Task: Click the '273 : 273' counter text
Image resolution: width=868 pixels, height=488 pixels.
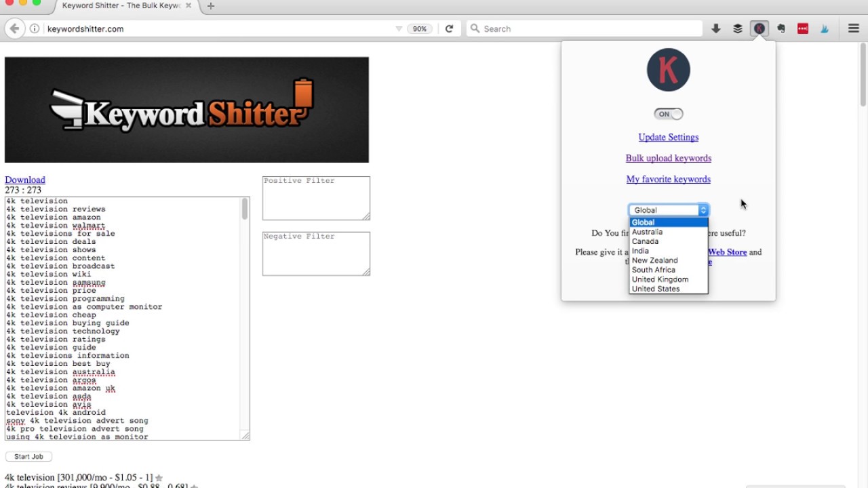Action: 23,190
